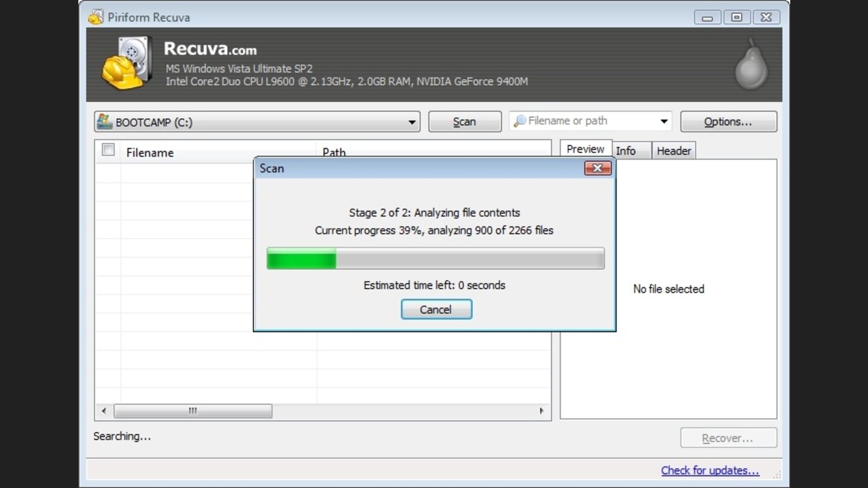868x488 pixels.
Task: Click the Recuva title bar app icon
Action: (x=96, y=17)
